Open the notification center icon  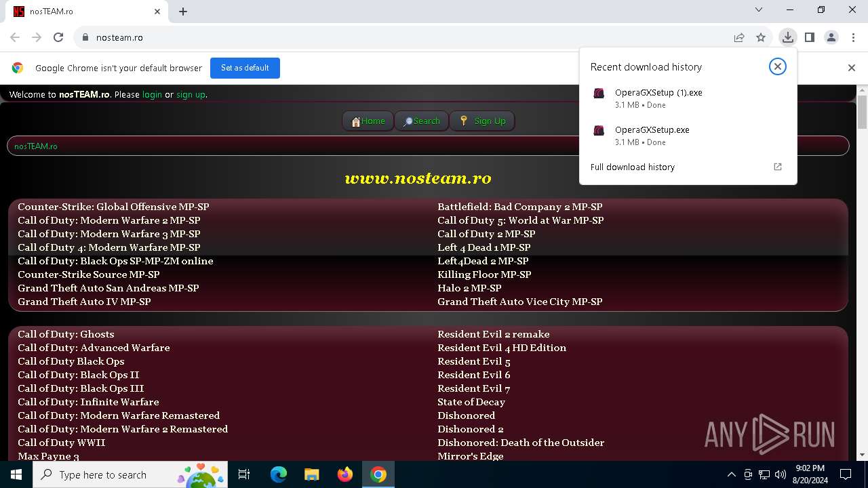(846, 474)
